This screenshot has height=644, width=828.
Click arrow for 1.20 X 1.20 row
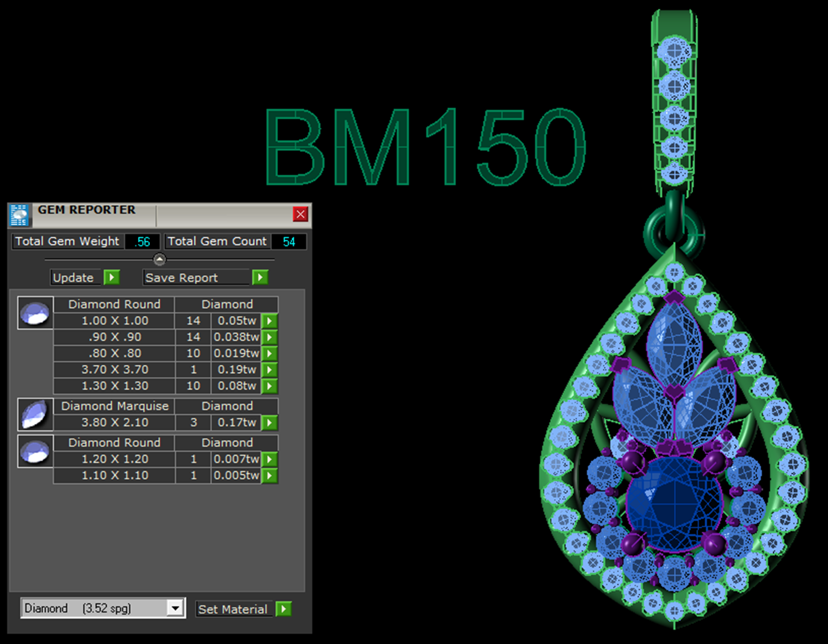(269, 459)
